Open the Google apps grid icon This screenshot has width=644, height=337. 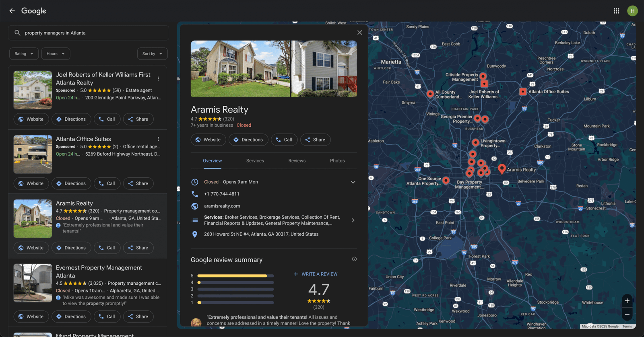616,11
